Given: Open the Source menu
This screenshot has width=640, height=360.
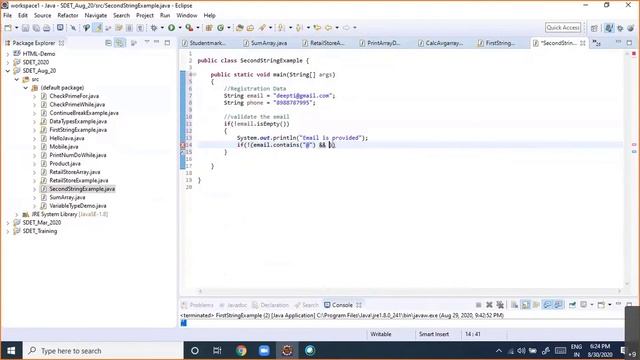Looking at the screenshot, I should tap(42, 16).
